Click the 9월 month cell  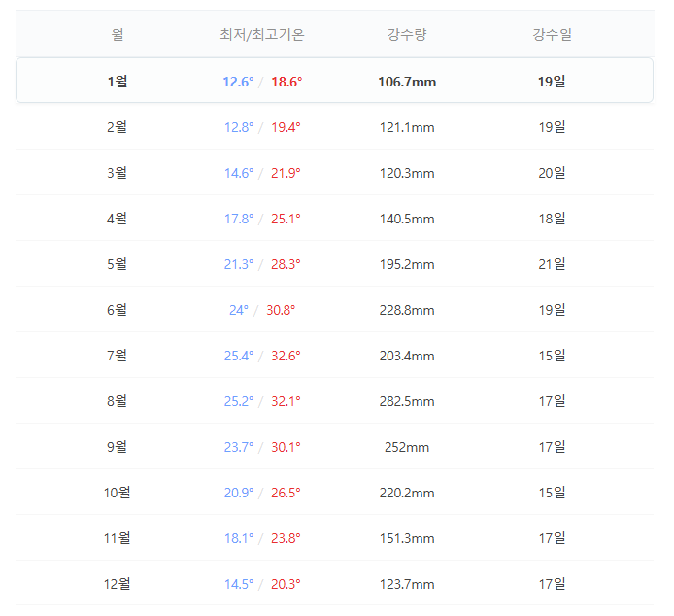117,447
